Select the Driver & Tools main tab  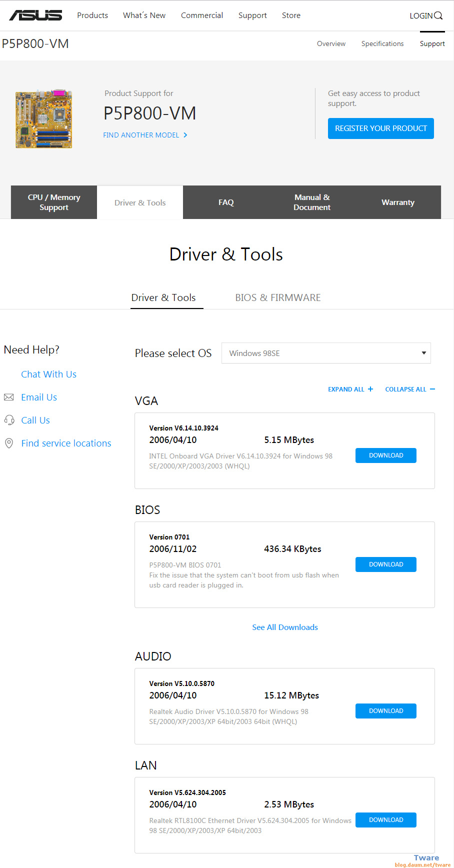(140, 202)
